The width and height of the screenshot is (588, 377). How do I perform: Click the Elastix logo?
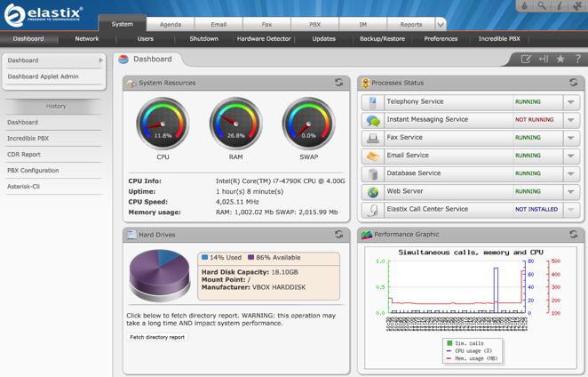(x=43, y=14)
